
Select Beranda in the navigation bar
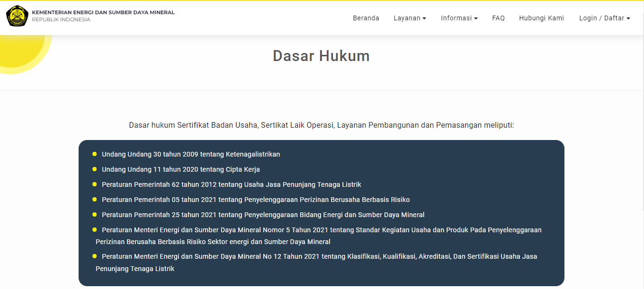[366, 18]
